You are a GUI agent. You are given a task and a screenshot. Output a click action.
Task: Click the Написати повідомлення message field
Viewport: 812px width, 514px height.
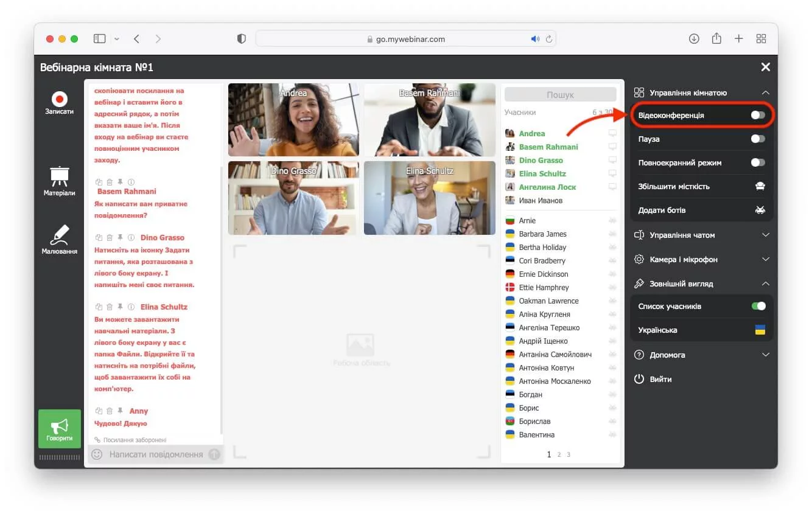[156, 454]
